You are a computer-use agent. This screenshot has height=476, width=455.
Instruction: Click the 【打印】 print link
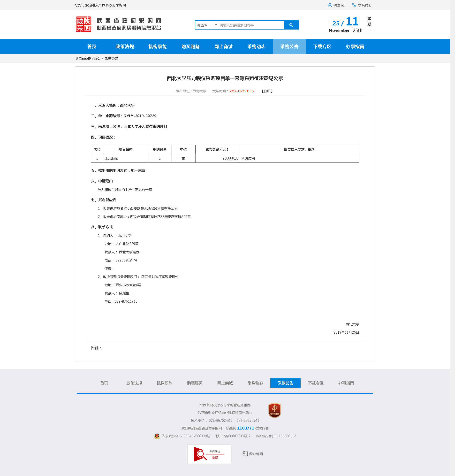tap(267, 91)
